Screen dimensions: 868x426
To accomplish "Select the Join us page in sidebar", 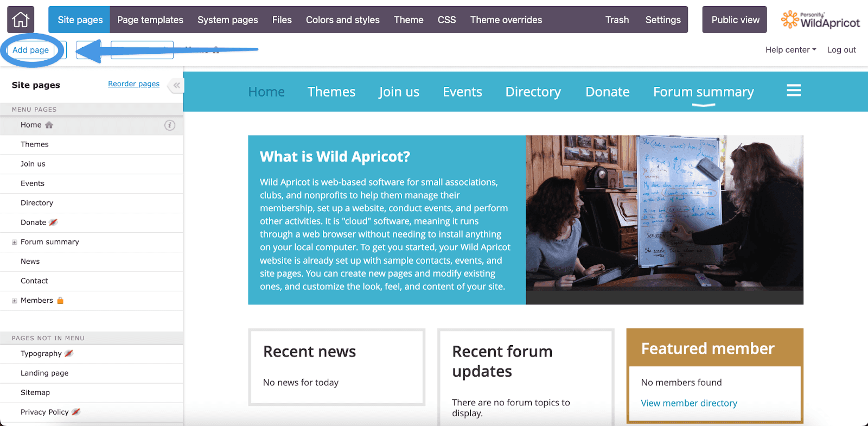I will 91,164.
